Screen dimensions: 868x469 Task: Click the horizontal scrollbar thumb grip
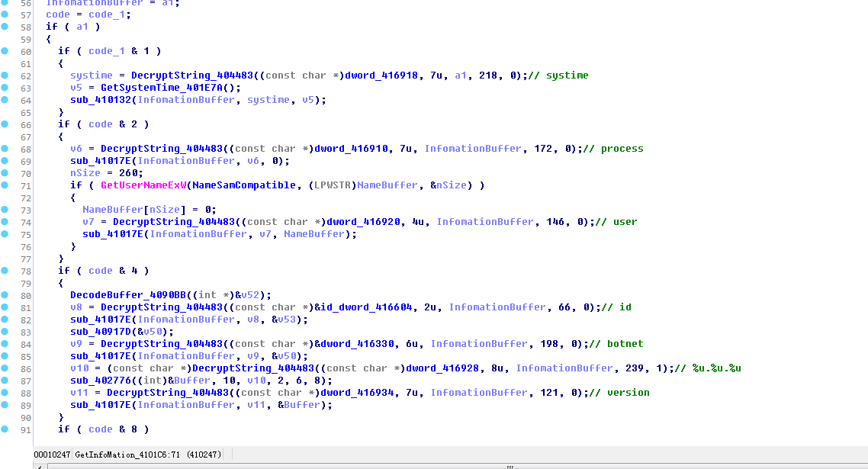tap(510, 467)
